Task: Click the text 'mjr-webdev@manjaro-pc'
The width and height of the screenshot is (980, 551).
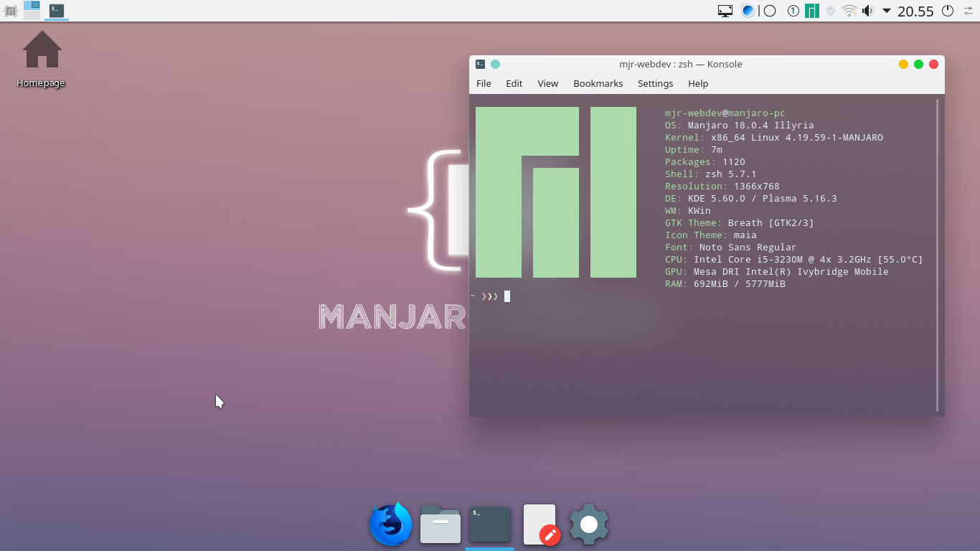Action: [725, 113]
